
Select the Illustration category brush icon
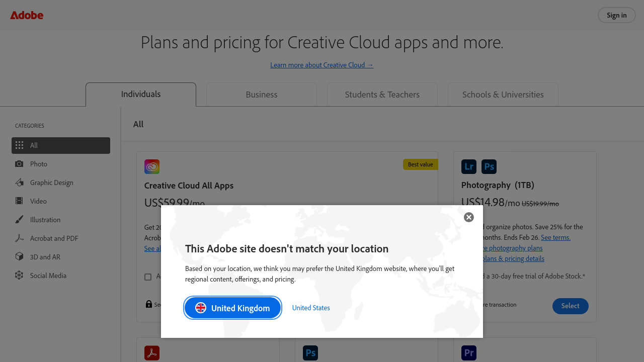(19, 220)
